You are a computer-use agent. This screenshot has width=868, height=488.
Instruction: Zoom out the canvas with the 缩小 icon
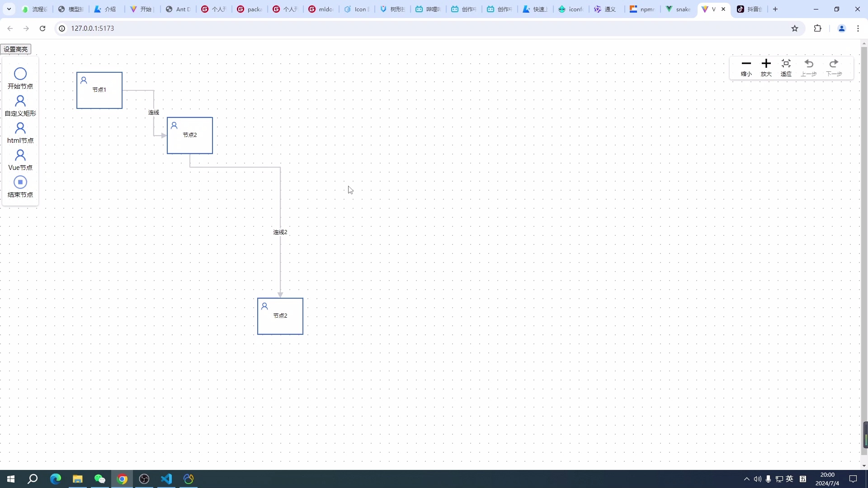click(x=746, y=64)
